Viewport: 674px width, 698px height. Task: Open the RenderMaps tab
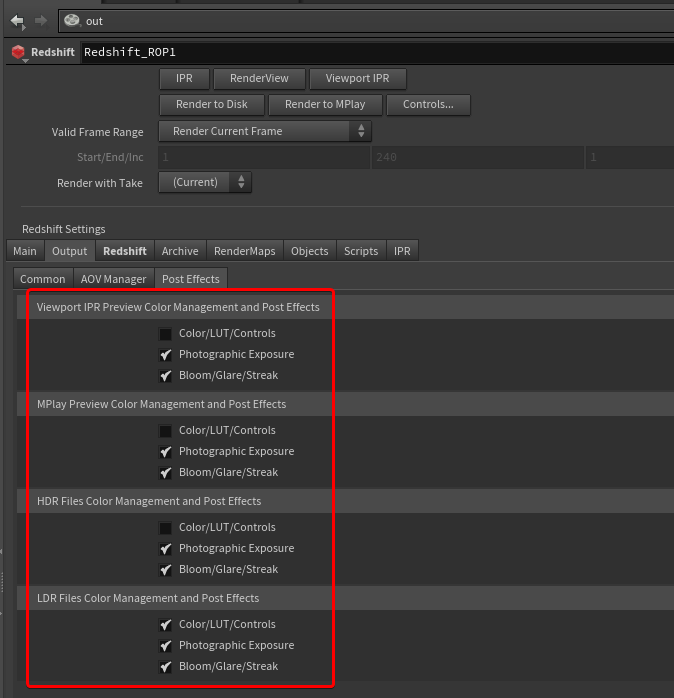pos(244,251)
